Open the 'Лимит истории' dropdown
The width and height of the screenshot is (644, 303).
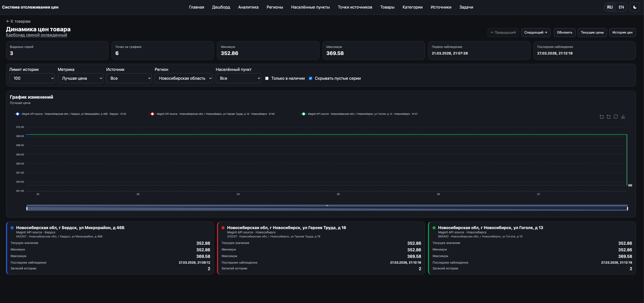[32, 78]
